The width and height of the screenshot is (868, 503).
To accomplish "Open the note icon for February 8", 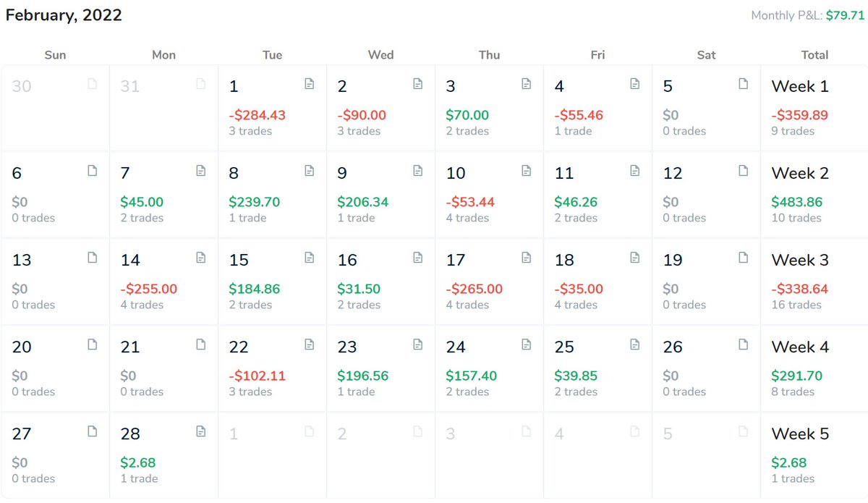I will tap(309, 171).
